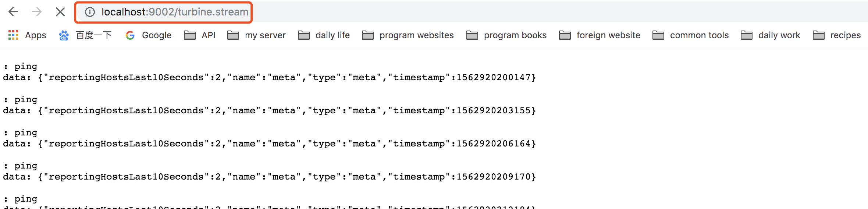
Task: Open the Google bookmark
Action: coord(149,35)
